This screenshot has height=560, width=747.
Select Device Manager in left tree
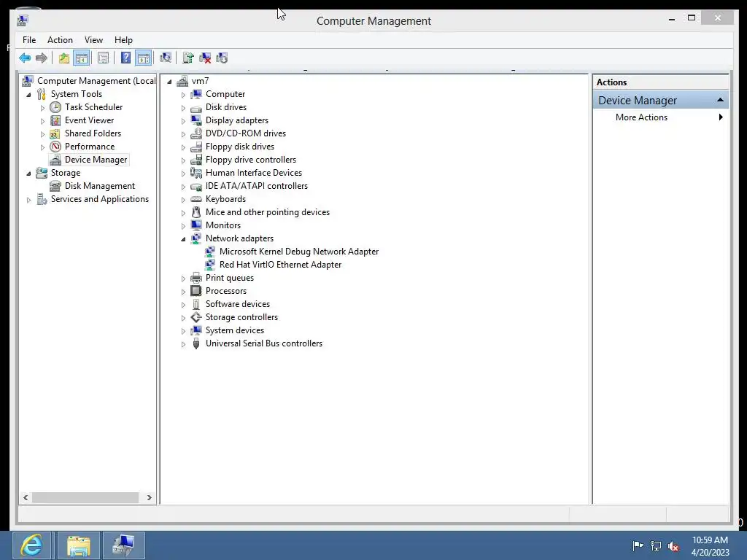(96, 160)
